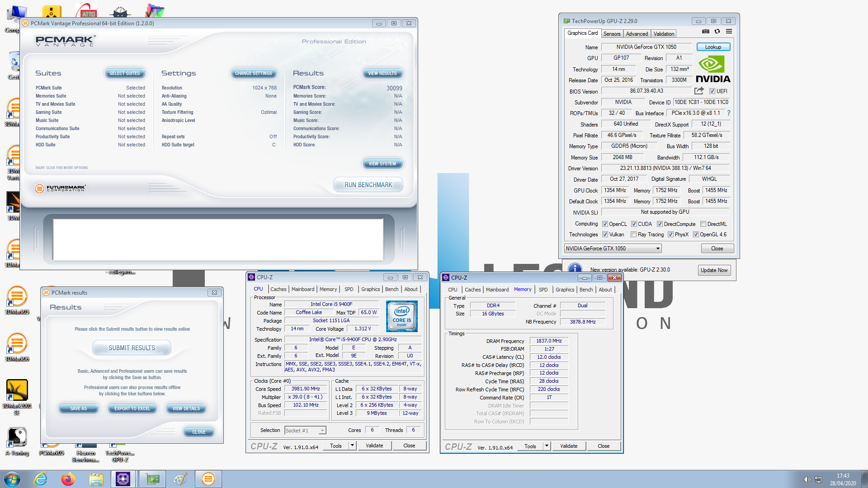Click the Futuremark Corporation logo in PCMark Vantage
This screenshot has height=488, width=868.
(x=61, y=188)
